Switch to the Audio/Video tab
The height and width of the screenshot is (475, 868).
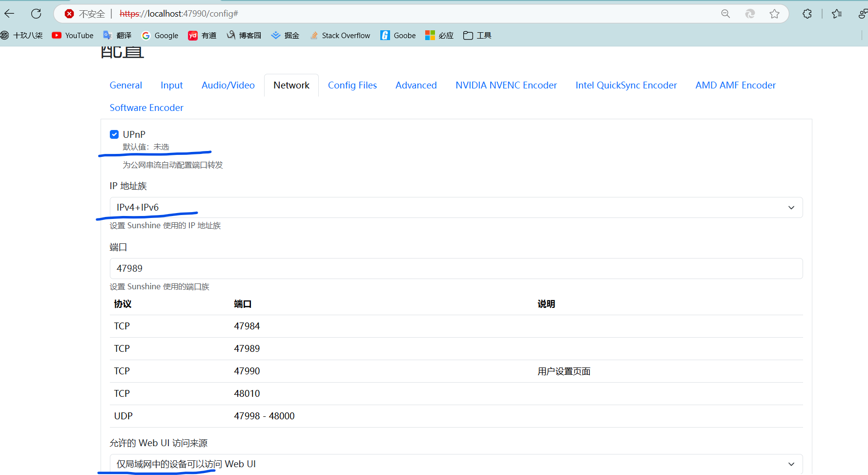tap(228, 85)
